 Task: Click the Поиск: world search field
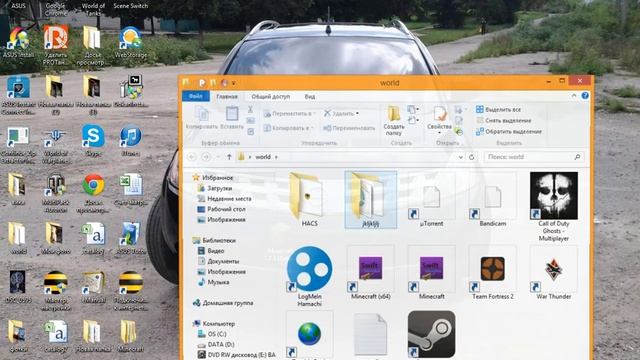tap(534, 157)
